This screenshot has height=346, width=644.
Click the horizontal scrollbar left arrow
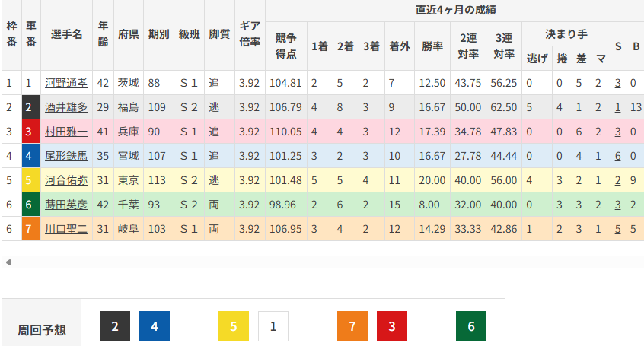(8, 262)
